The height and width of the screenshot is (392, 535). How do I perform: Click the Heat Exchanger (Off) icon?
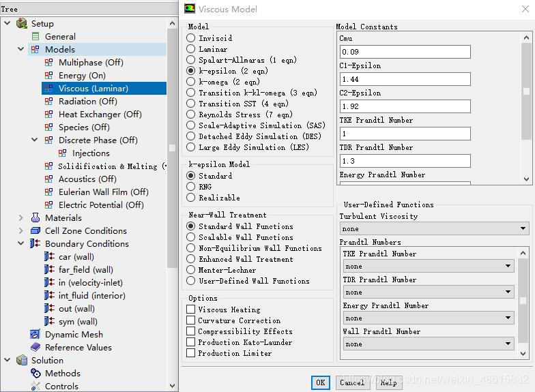pyautogui.click(x=49, y=115)
